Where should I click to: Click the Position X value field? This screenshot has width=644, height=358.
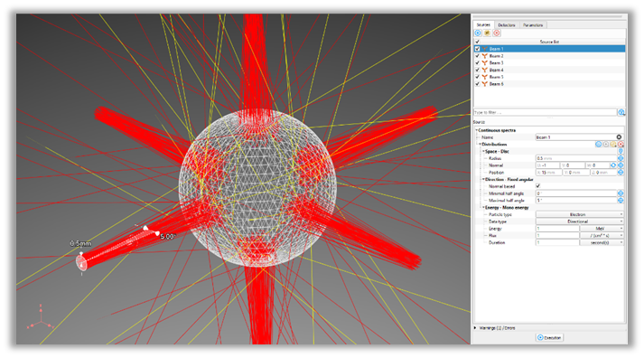pyautogui.click(x=548, y=173)
